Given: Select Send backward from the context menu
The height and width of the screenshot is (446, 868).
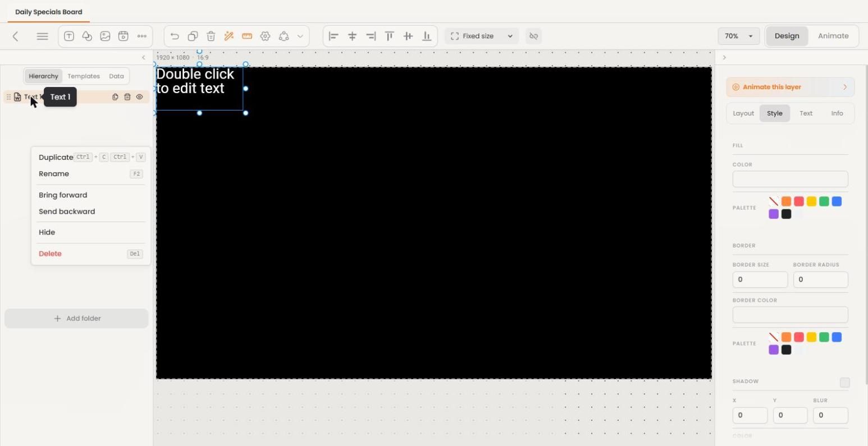Looking at the screenshot, I should pos(92,211).
